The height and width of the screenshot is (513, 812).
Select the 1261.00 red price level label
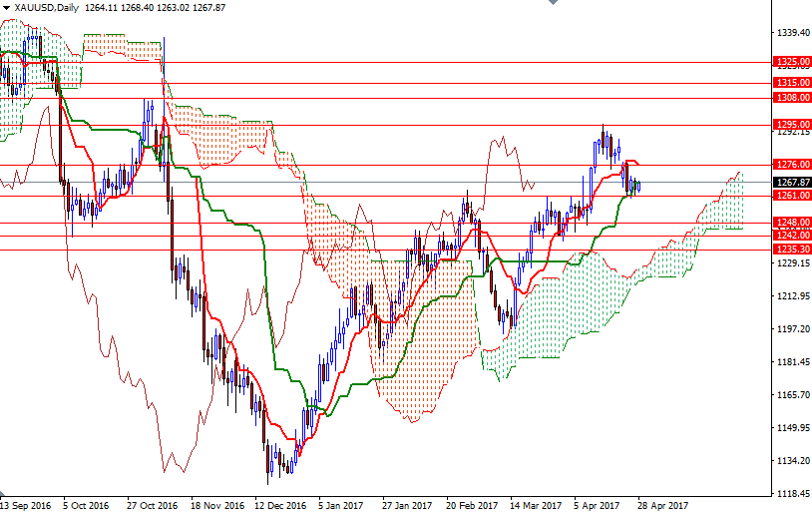[x=792, y=196]
